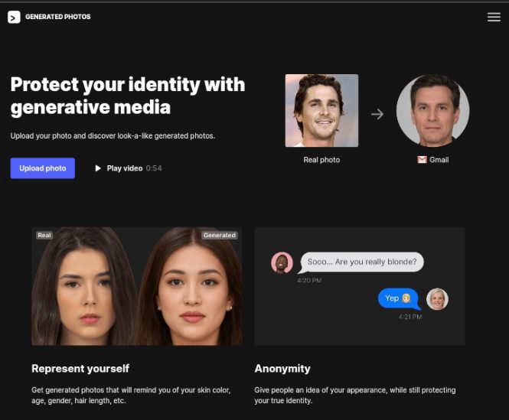Screen dimensions: 509x420
Task: Click the 'Real photo' caption
Action: 321,160
